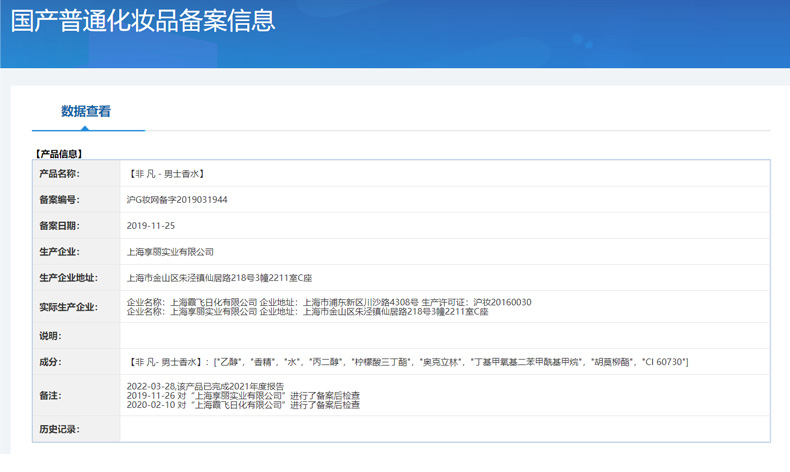Select remark 2022-03-28 该产品已完成2021年度报告
This screenshot has height=472, width=790.
point(205,386)
